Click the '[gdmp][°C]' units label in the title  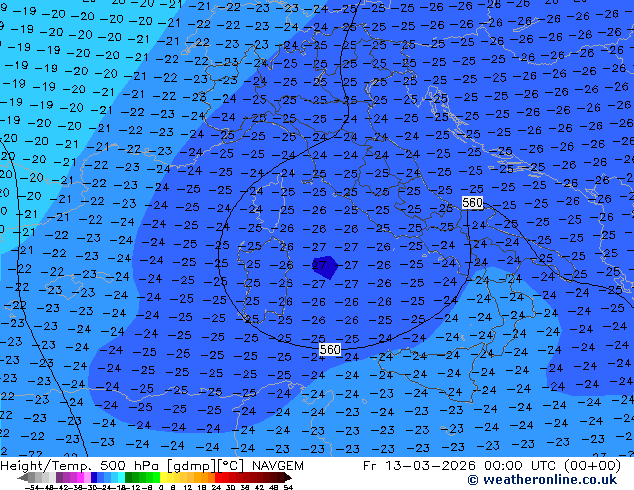pos(206,466)
